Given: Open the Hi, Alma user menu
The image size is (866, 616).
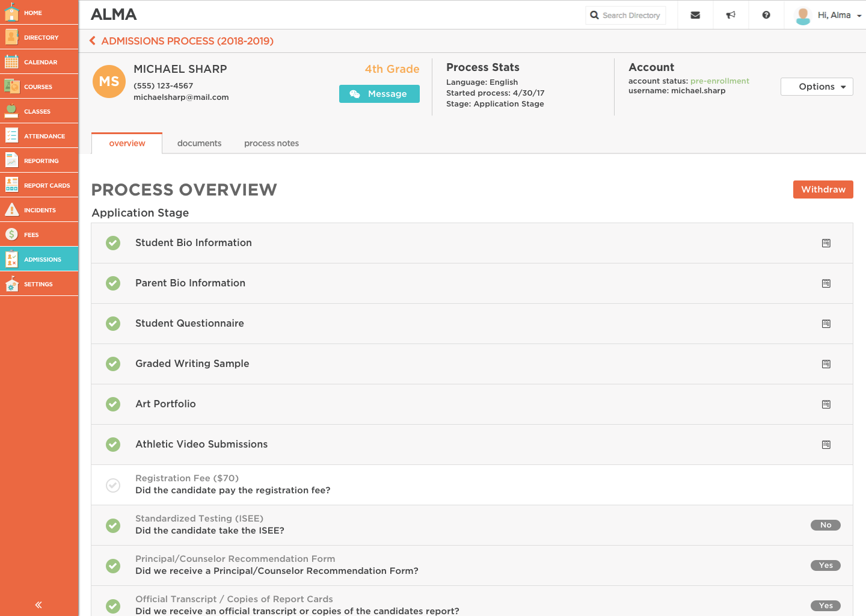Looking at the screenshot, I should coord(829,15).
